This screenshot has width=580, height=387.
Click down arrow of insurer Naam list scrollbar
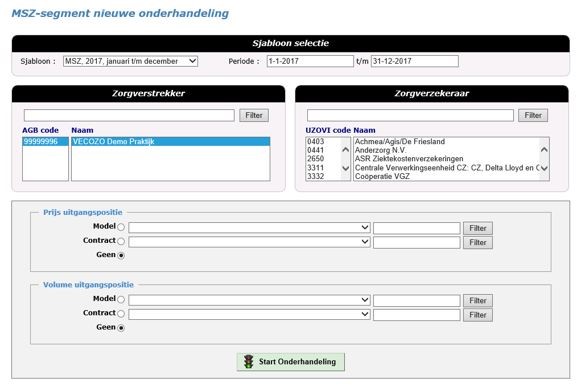pos(544,168)
